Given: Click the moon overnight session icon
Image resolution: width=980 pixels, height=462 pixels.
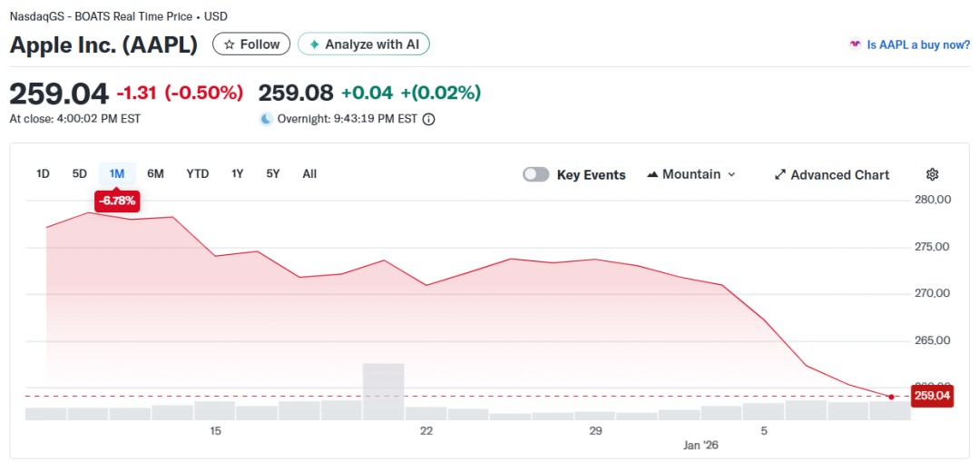Looking at the screenshot, I should point(266,119).
